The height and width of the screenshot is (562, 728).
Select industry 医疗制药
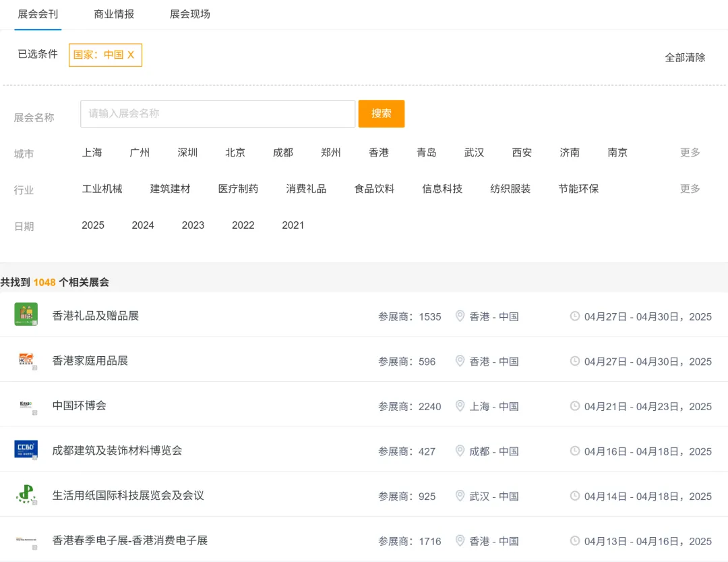pos(238,189)
